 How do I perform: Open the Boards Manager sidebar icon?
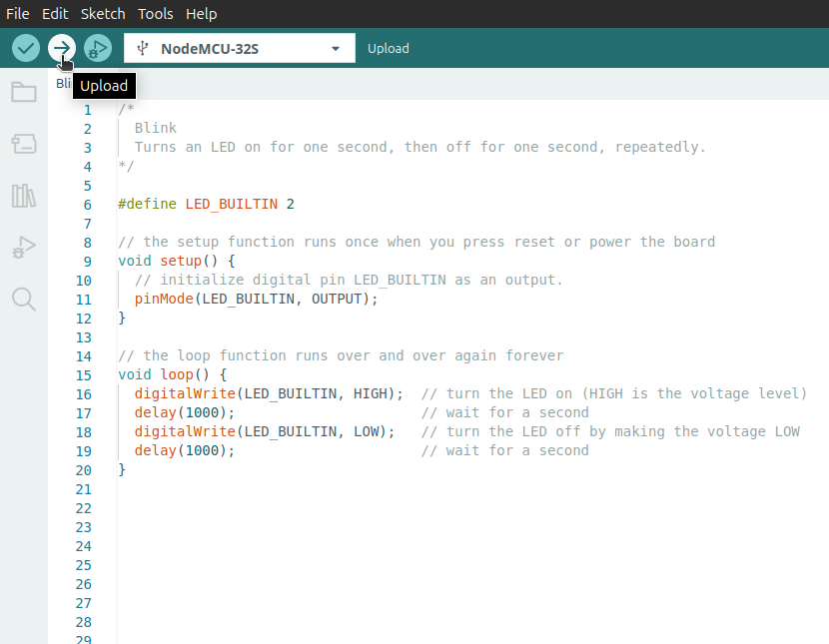24,145
